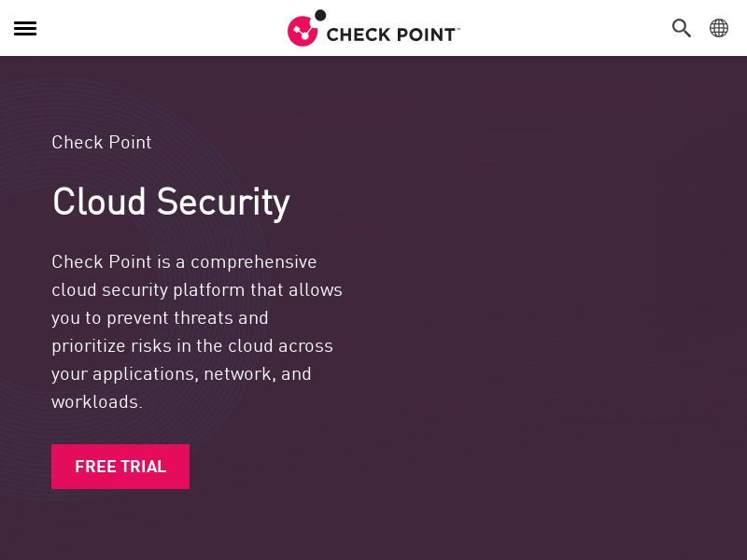Click the line 'you to prevent threats and'
The height and width of the screenshot is (560, 747).
pos(160,317)
